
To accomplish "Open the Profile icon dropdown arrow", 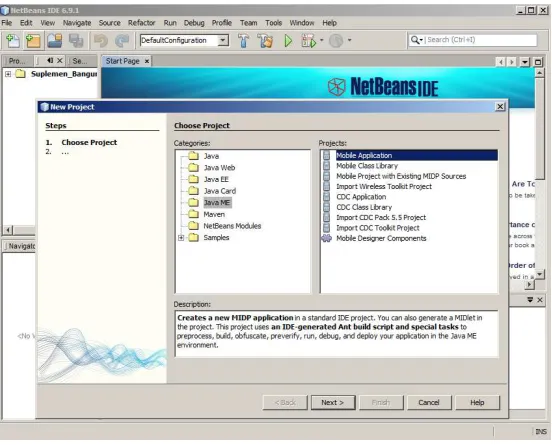I will (x=349, y=40).
